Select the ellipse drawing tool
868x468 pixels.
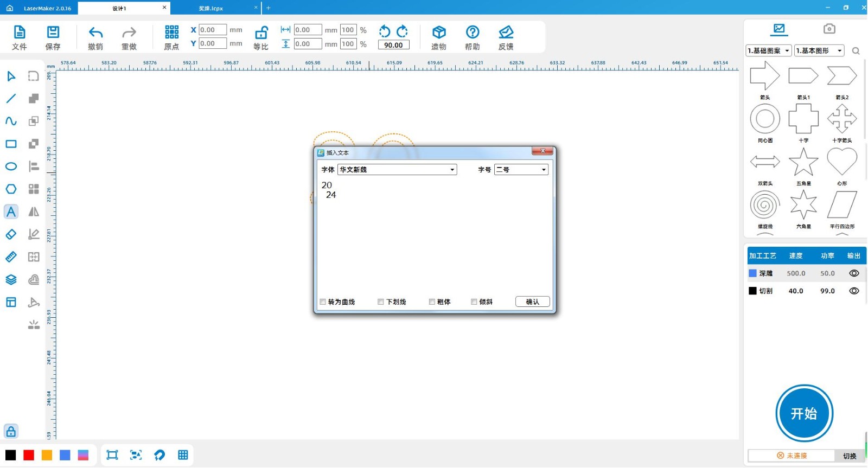11,166
